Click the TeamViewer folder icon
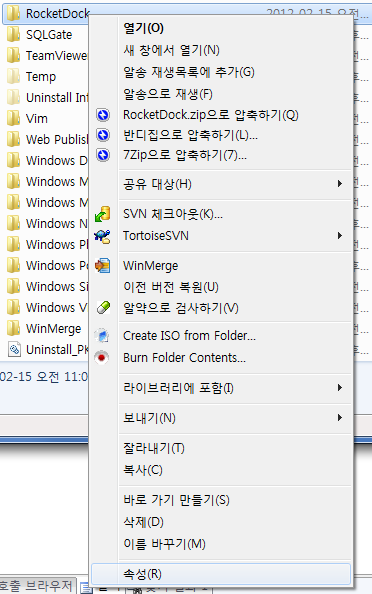Image resolution: width=372 pixels, height=594 pixels. tap(13, 56)
